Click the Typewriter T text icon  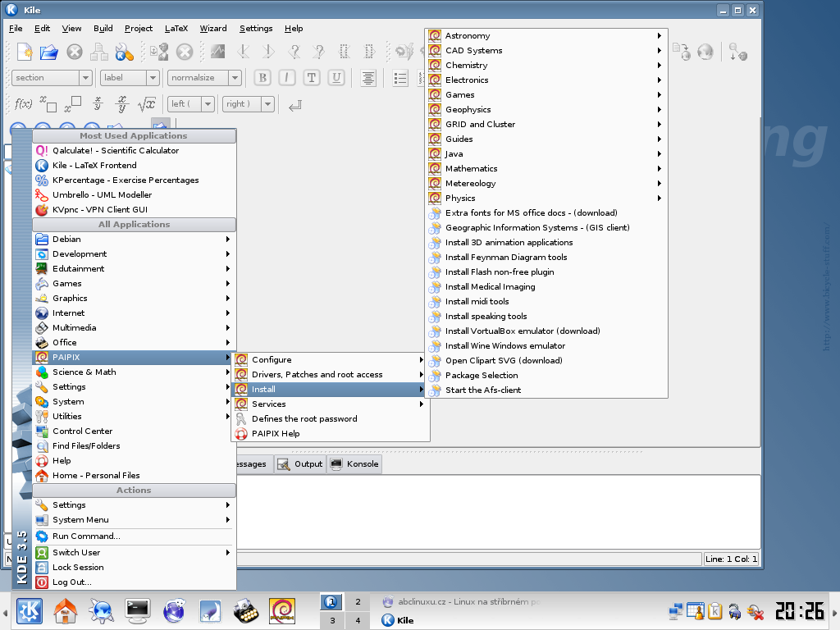click(x=311, y=78)
